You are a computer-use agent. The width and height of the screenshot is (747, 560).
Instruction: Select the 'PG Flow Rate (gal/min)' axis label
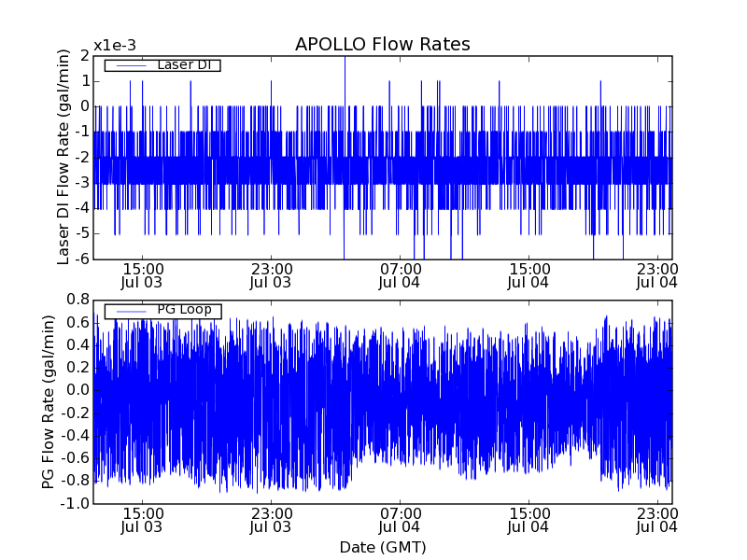[49, 402]
